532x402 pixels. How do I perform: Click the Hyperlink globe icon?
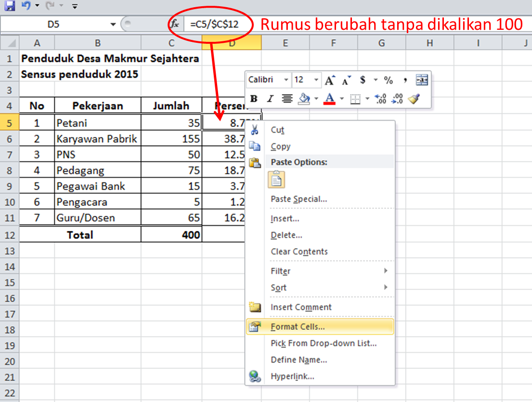click(255, 376)
